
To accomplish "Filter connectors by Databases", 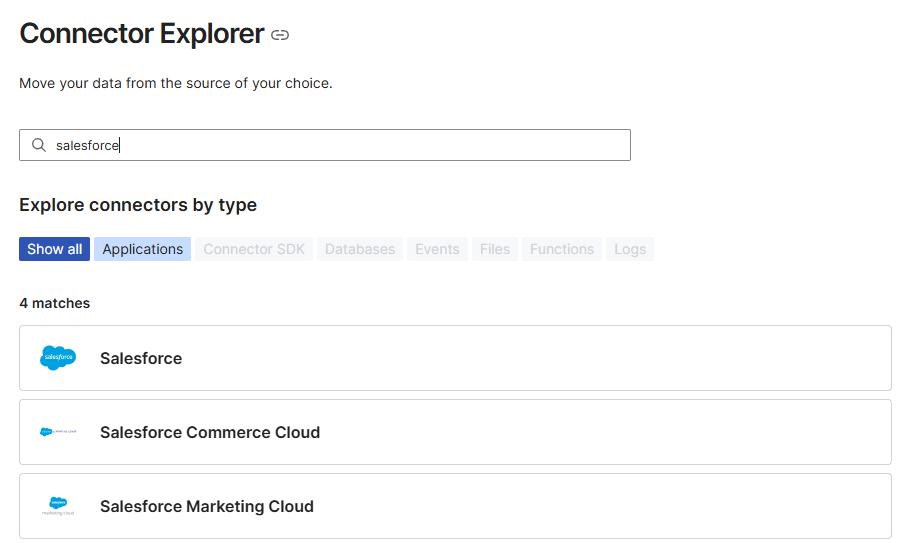I will 360,249.
